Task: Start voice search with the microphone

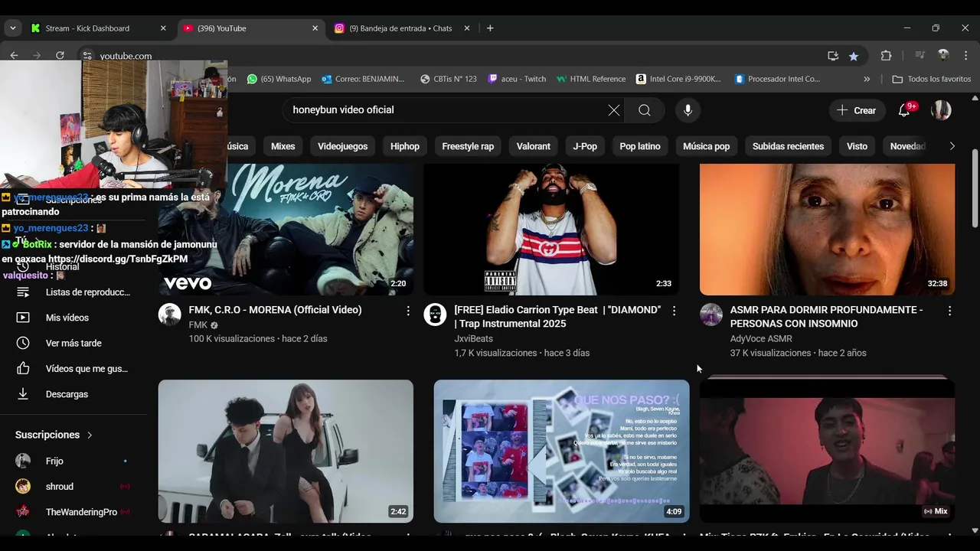Action: pos(688,110)
